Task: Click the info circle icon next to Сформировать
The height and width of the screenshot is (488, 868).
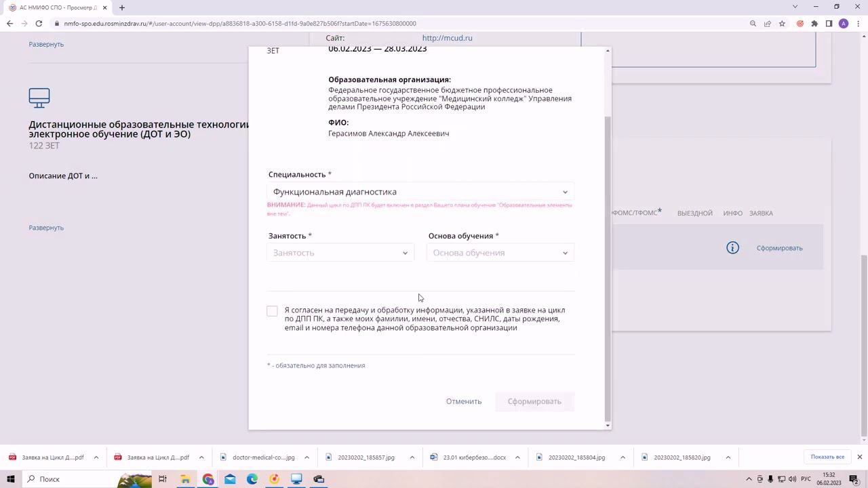Action: pyautogui.click(x=732, y=248)
